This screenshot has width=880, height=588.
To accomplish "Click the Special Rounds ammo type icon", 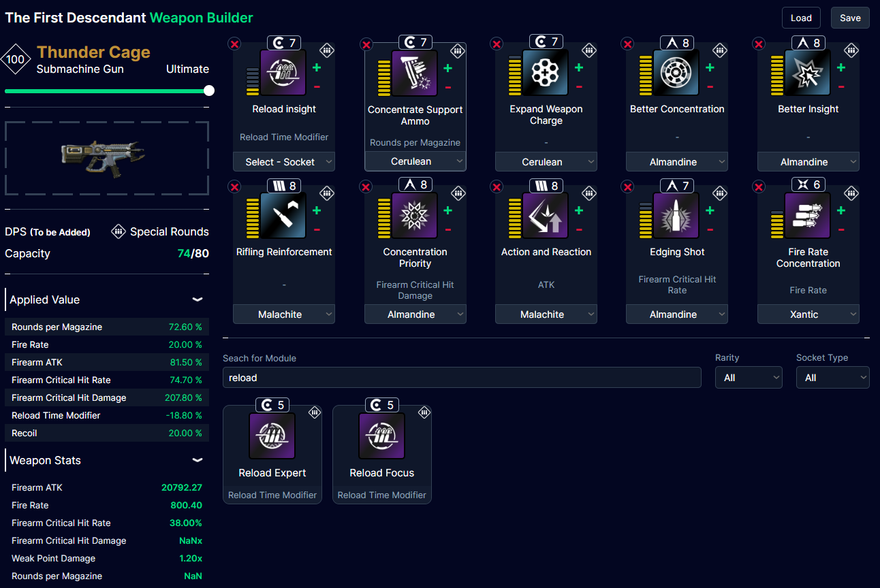I will pyautogui.click(x=119, y=231).
